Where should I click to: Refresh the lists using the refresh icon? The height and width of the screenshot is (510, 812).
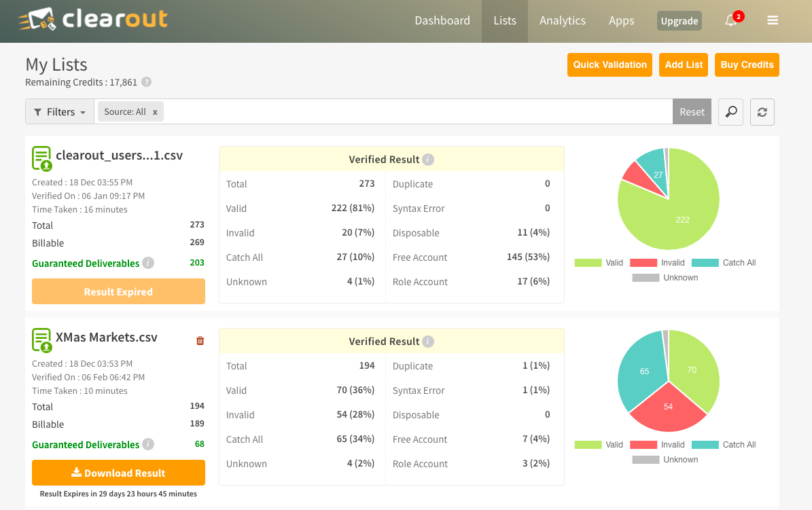[x=762, y=111]
